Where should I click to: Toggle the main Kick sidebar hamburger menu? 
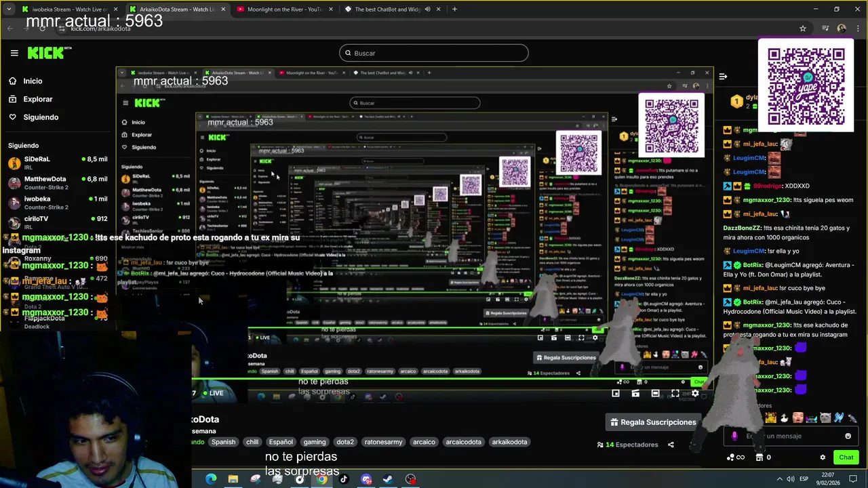point(14,53)
